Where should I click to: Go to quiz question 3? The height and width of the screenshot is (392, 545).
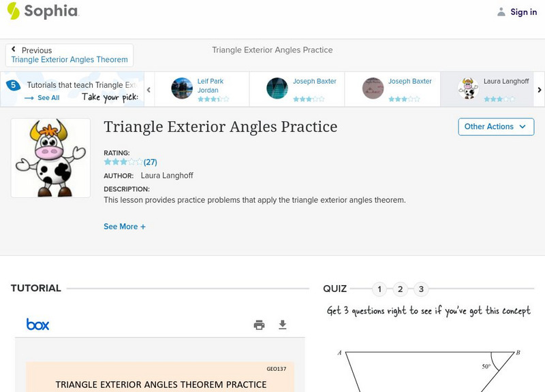point(421,289)
